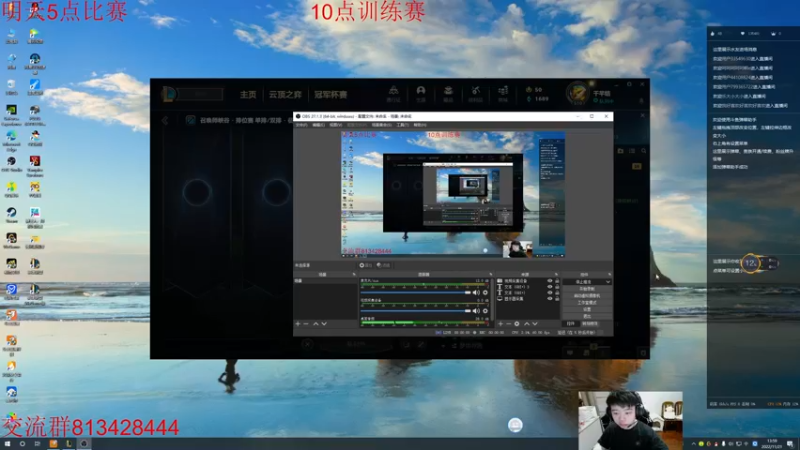Open source 滤镜 button above the OBS docks
This screenshot has width=800, height=450.
pyautogui.click(x=384, y=265)
